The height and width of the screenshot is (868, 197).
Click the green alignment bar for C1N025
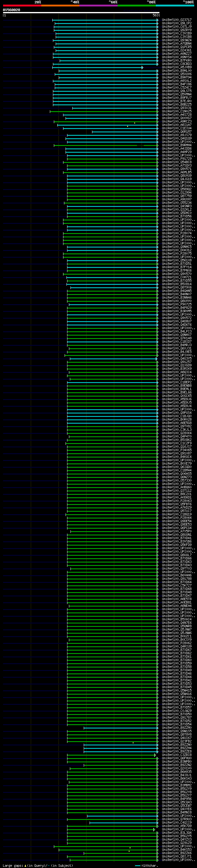pyautogui.click(x=104, y=111)
